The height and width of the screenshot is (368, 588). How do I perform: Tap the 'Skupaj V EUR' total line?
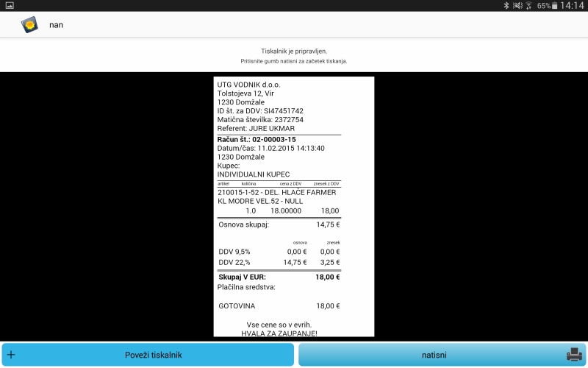279,277
